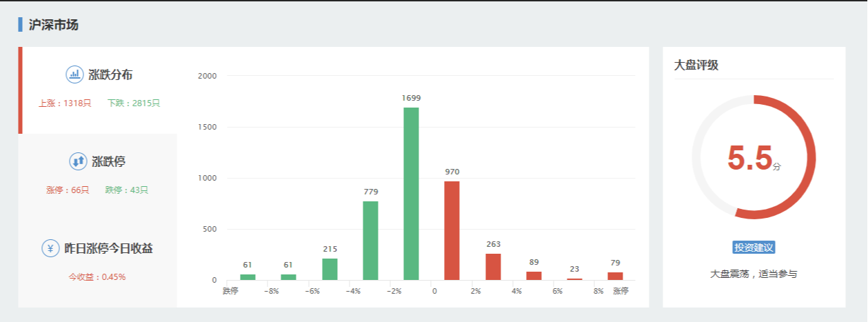Screen dimensions: 868x322
Task: Click the green bar labeled 215
Action: 330,269
